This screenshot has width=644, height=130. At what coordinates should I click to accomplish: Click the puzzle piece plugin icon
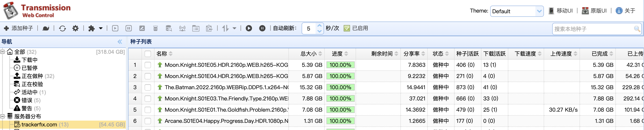[x=92, y=28]
